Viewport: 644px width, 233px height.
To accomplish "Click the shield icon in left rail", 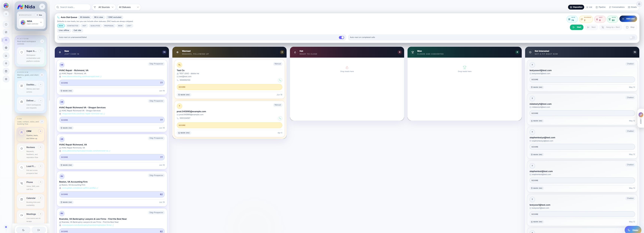I will (6, 25).
